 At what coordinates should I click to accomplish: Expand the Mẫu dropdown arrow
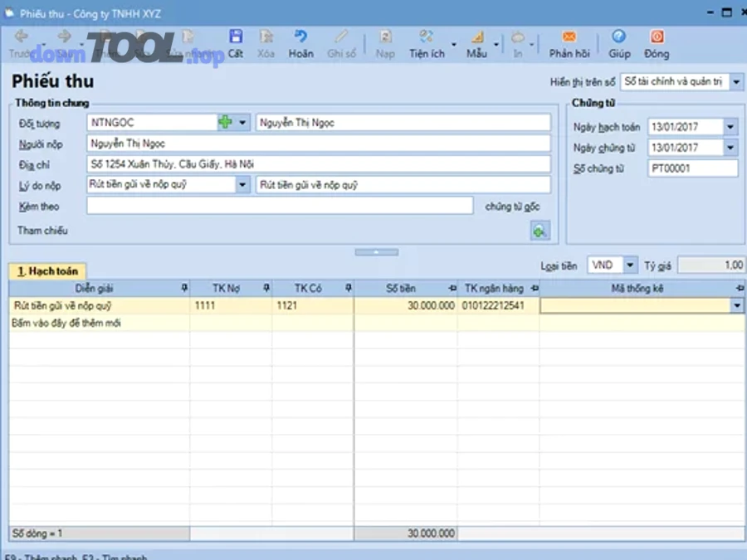tap(496, 45)
